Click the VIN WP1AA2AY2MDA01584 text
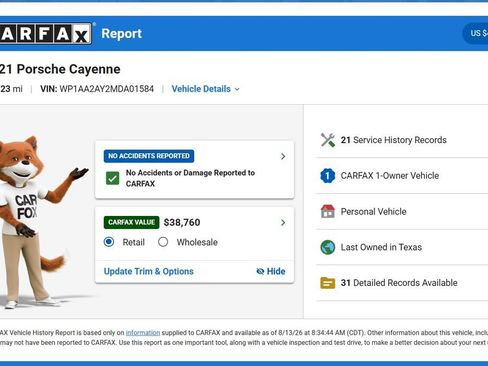The width and height of the screenshot is (488, 366). click(97, 89)
